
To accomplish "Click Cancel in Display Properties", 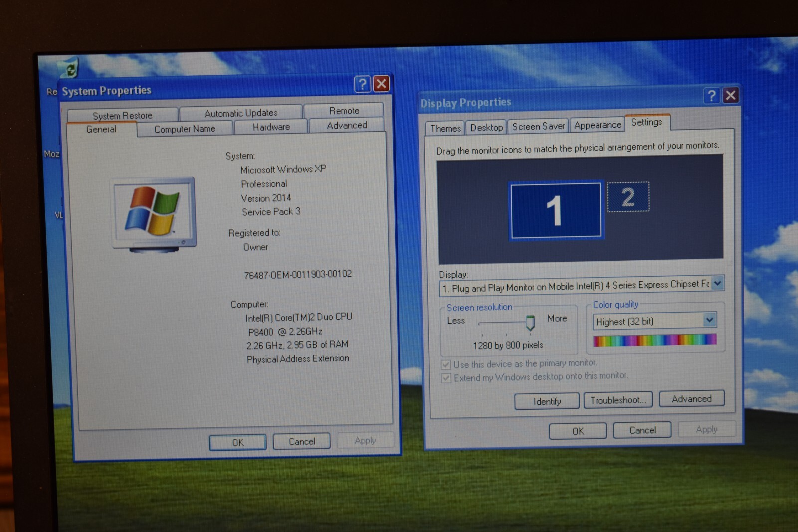I will coord(642,430).
